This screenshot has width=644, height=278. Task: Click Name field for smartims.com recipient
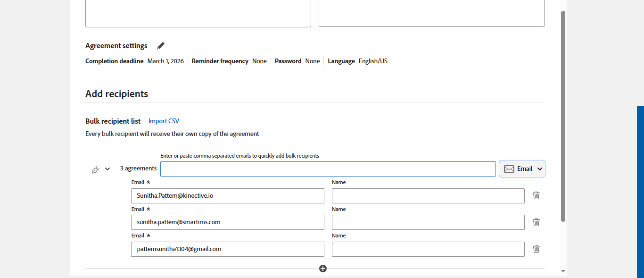click(x=428, y=222)
